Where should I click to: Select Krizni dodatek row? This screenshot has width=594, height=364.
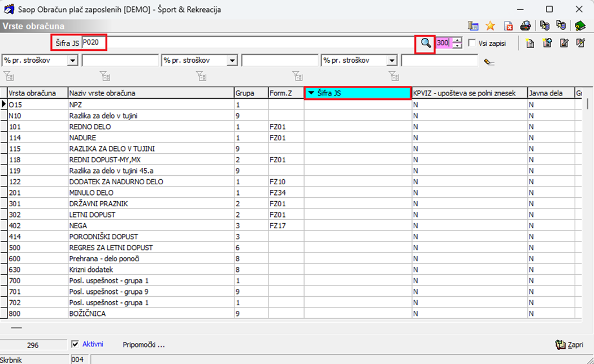click(291, 269)
